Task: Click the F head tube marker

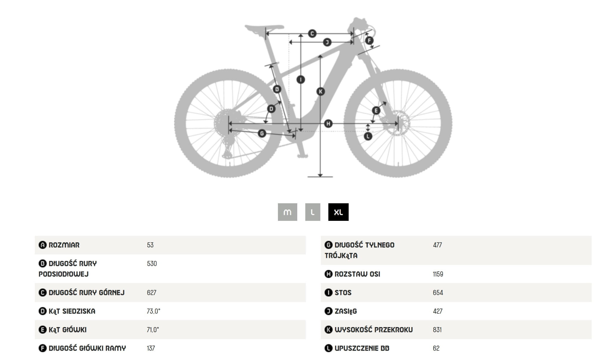Action: (x=369, y=40)
